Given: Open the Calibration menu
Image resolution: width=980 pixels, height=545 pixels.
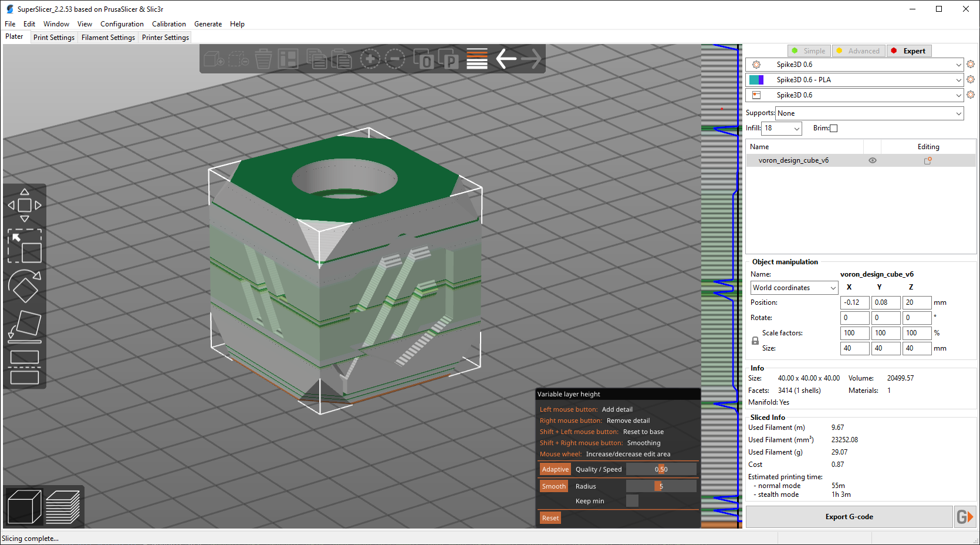Looking at the screenshot, I should point(169,24).
